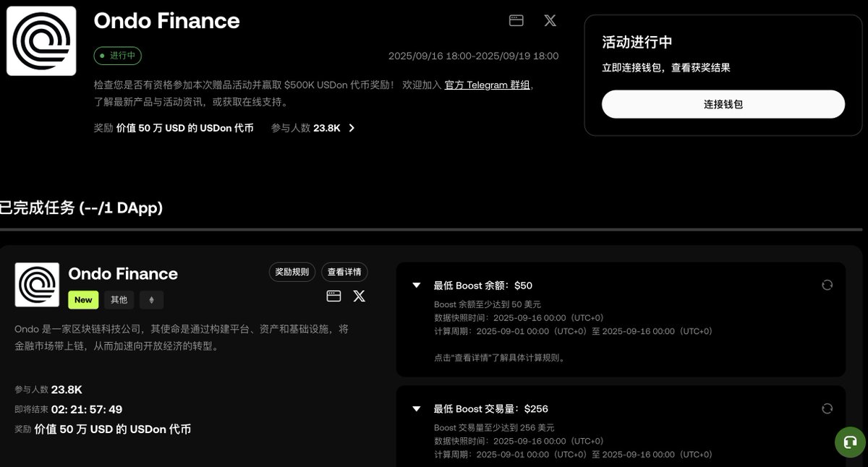
Task: Refresh the 最低 Boost 余额 task status
Action: point(827,285)
